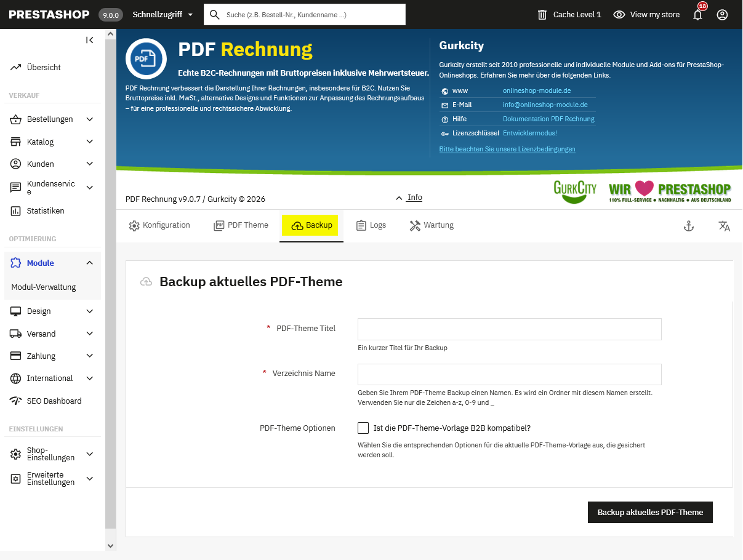743x560 pixels.
Task: Open the Schnellzugriff dropdown
Action: click(x=163, y=15)
